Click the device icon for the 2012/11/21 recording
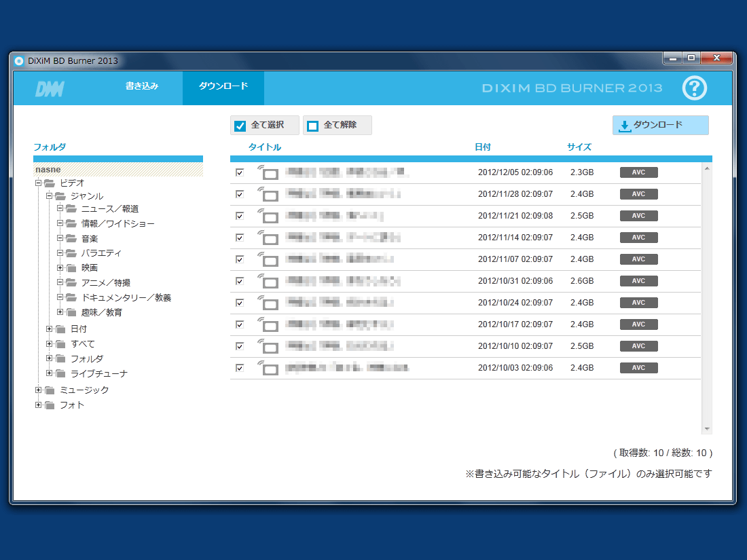The image size is (747, 560). [268, 216]
